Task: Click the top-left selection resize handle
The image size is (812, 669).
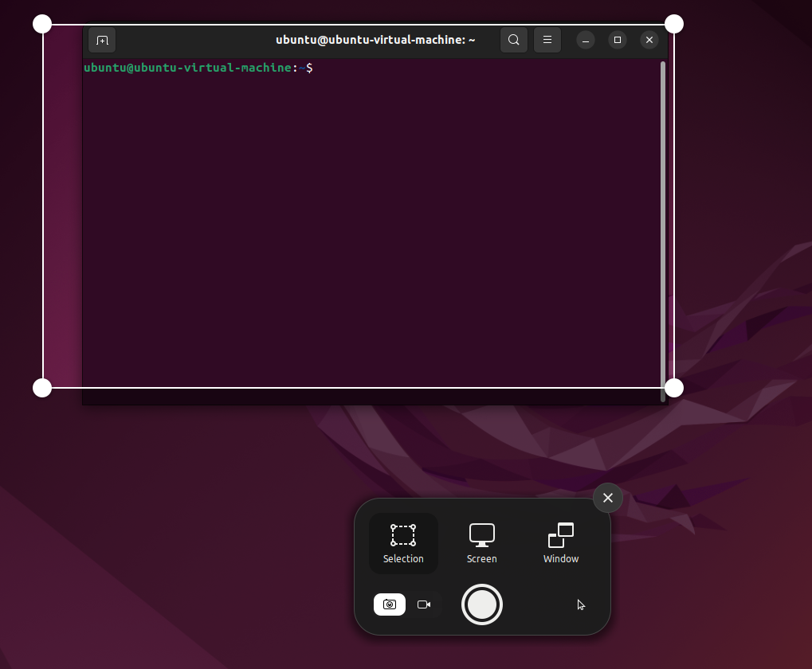Action: coord(41,23)
